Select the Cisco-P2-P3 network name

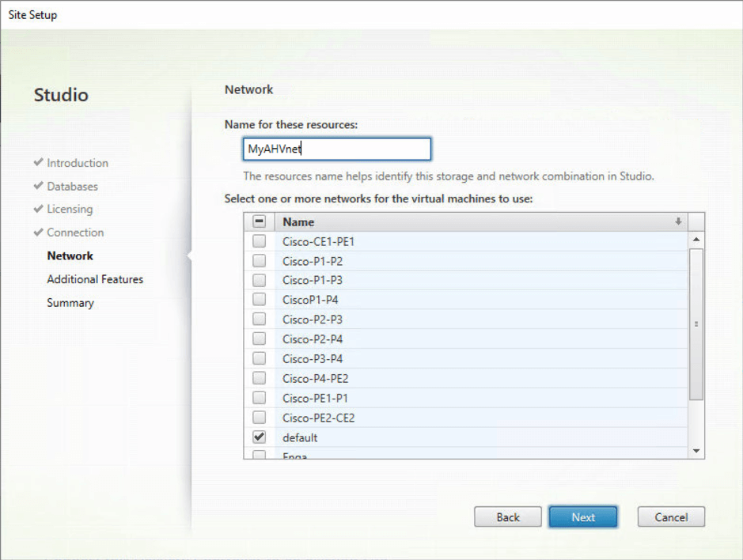tap(313, 320)
